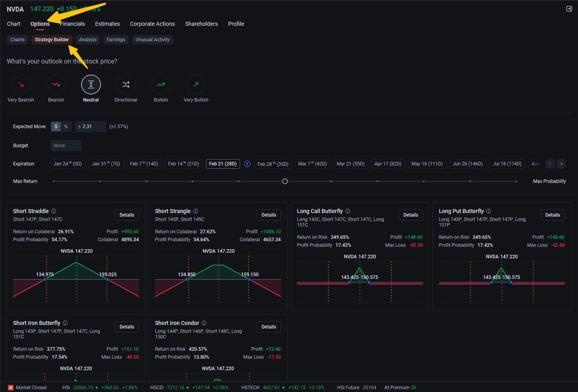Open Details for Short Iron Condor
Viewport: 578px width, 392px height.
click(269, 327)
